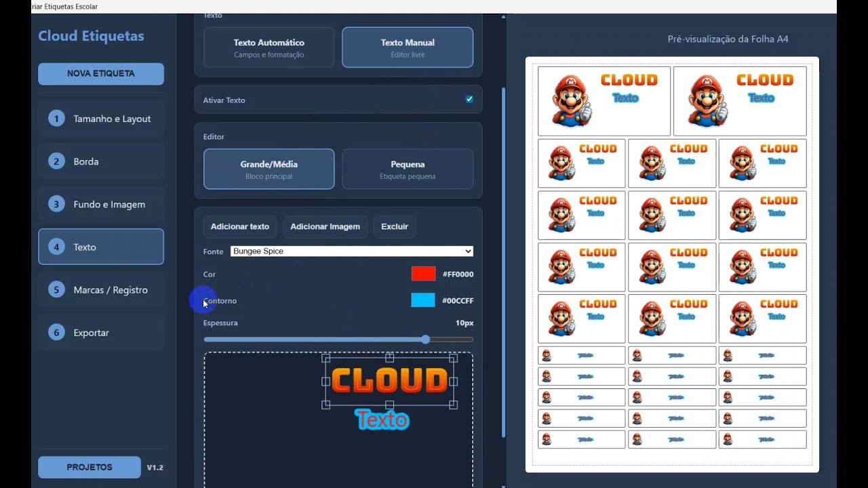Click the bottom-left resize handle of CLOUD
The width and height of the screenshot is (868, 488).
point(325,405)
